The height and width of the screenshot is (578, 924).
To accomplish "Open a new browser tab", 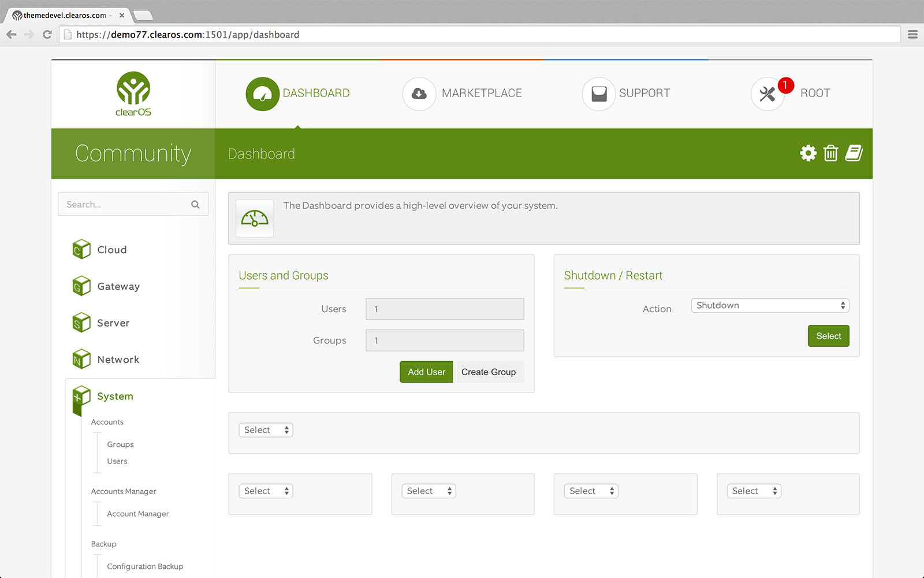I will click(x=143, y=16).
